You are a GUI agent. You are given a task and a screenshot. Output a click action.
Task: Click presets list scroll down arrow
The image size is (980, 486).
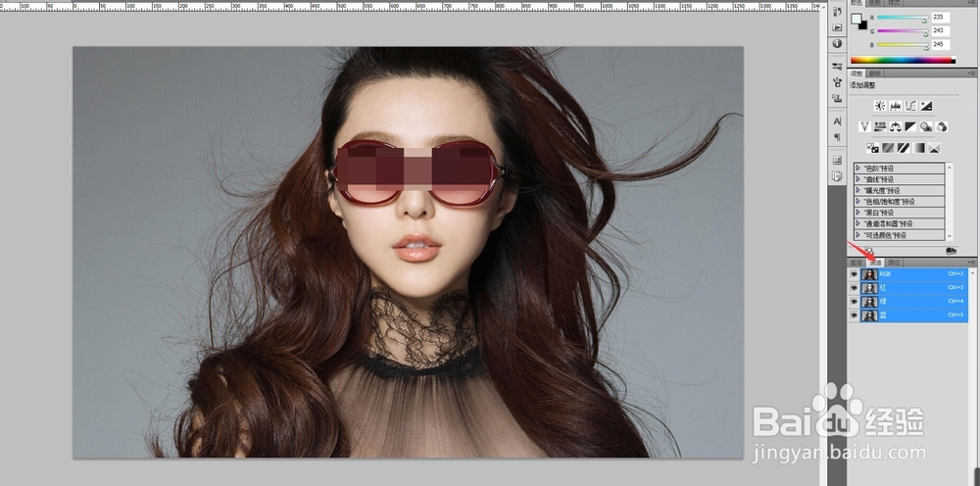point(950,237)
